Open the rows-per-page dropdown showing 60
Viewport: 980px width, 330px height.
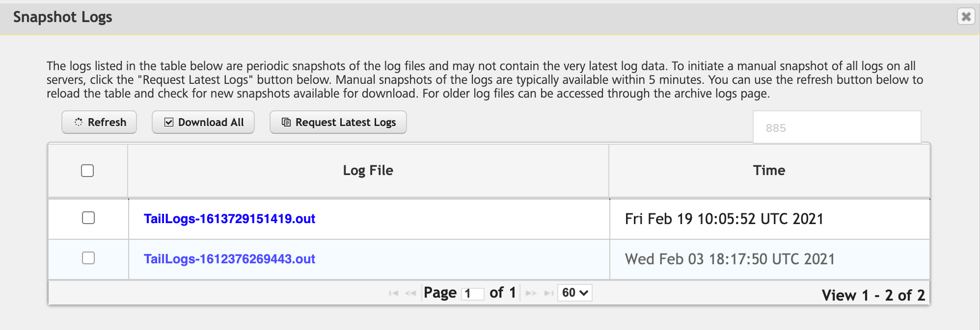(x=574, y=293)
